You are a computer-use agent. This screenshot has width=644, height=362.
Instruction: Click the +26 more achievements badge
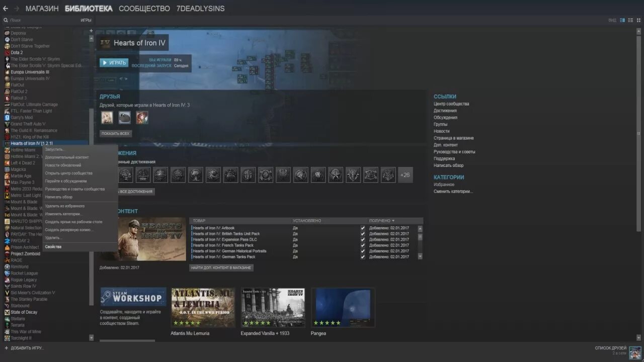405,175
